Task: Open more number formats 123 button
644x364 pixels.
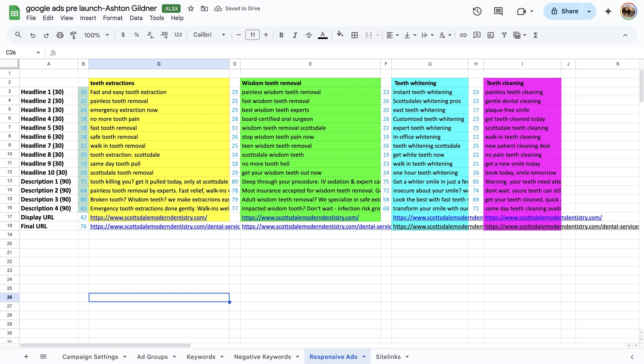Action: (178, 35)
